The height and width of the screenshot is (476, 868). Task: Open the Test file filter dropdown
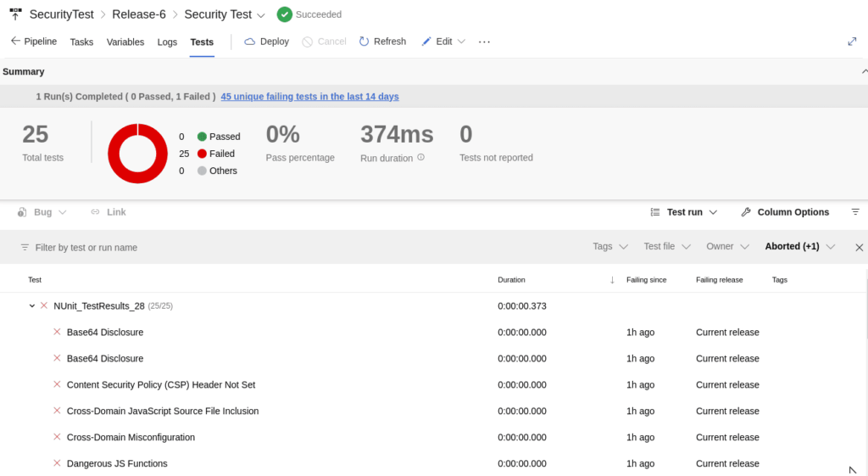tap(667, 247)
